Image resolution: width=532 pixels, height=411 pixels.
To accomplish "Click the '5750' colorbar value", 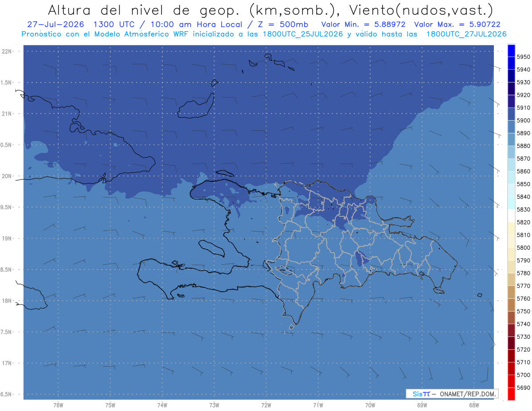I will click(524, 311).
